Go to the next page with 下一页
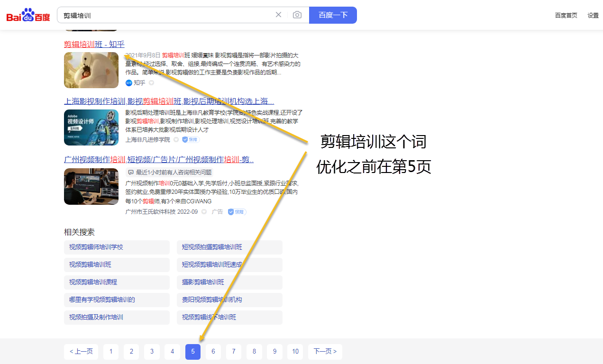The width and height of the screenshot is (603, 364). (x=325, y=352)
